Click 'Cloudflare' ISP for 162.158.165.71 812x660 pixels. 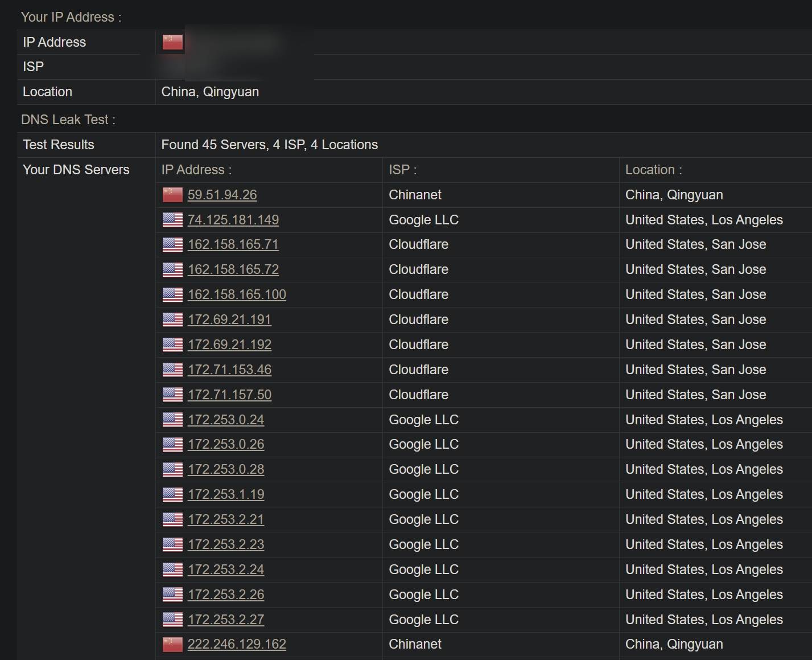point(418,244)
